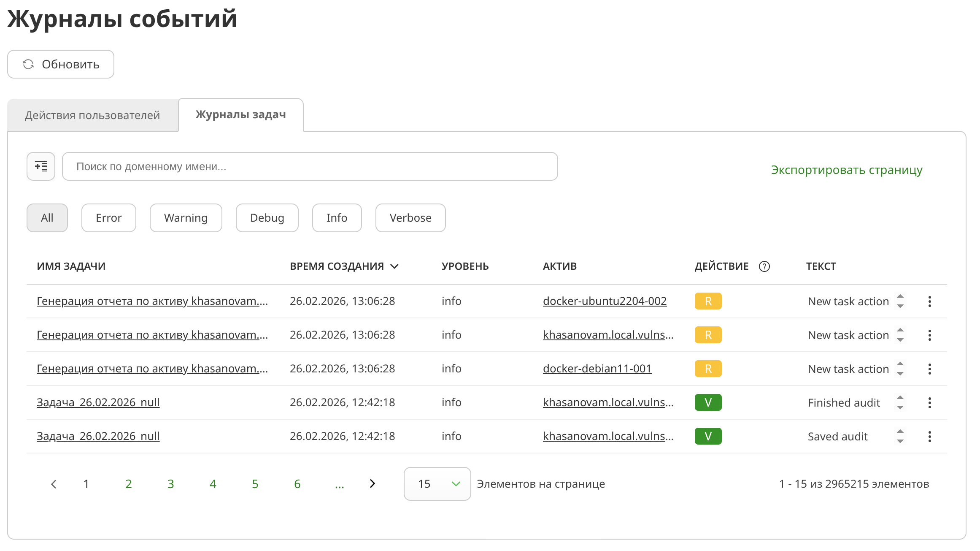This screenshot has width=980, height=551.
Task: Switch to Действия пользователей tab
Action: [x=92, y=115]
